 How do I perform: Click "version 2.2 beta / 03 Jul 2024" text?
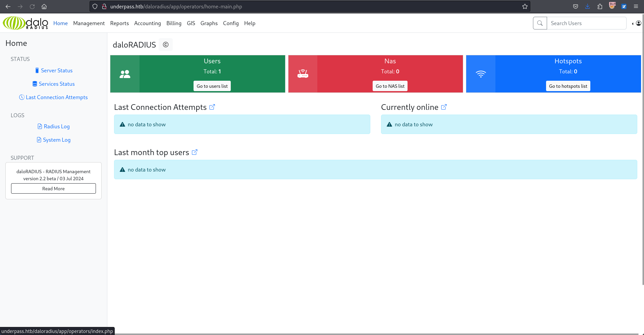click(53, 179)
